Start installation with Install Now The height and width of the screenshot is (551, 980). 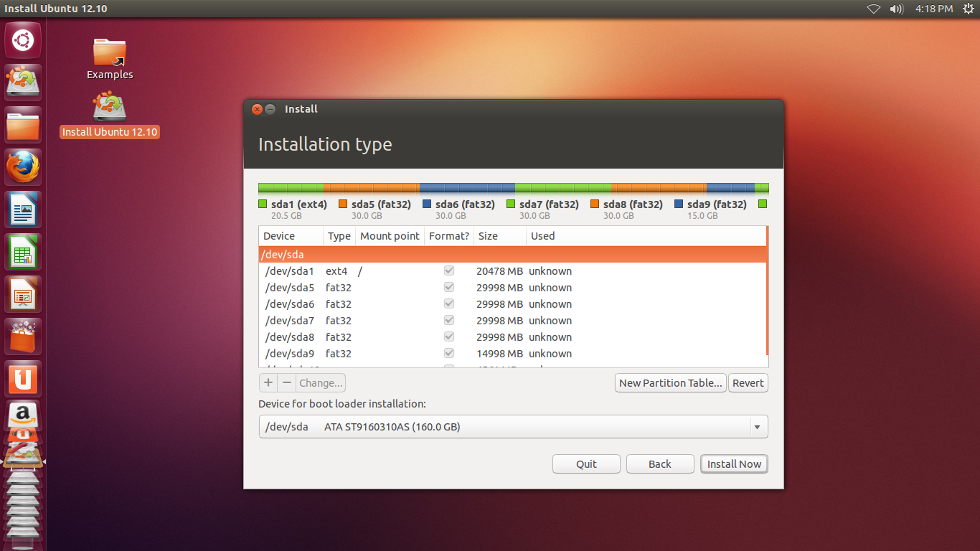click(x=734, y=463)
